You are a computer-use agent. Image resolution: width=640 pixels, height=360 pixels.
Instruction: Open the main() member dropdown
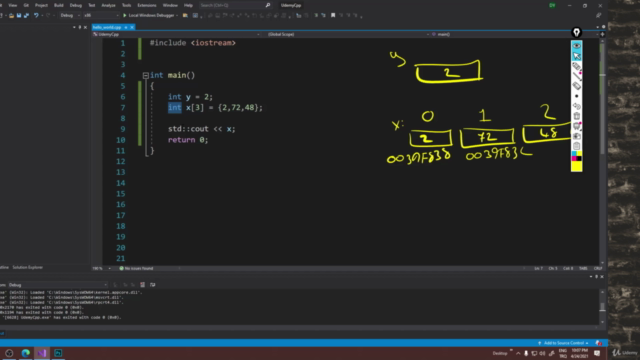[515, 35]
